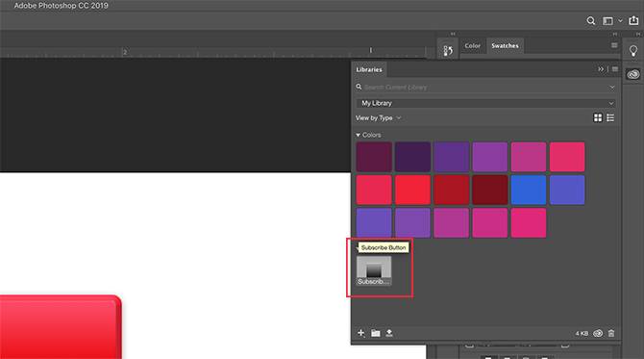
Task: Click the Add Content plus icon
Action: (361, 333)
